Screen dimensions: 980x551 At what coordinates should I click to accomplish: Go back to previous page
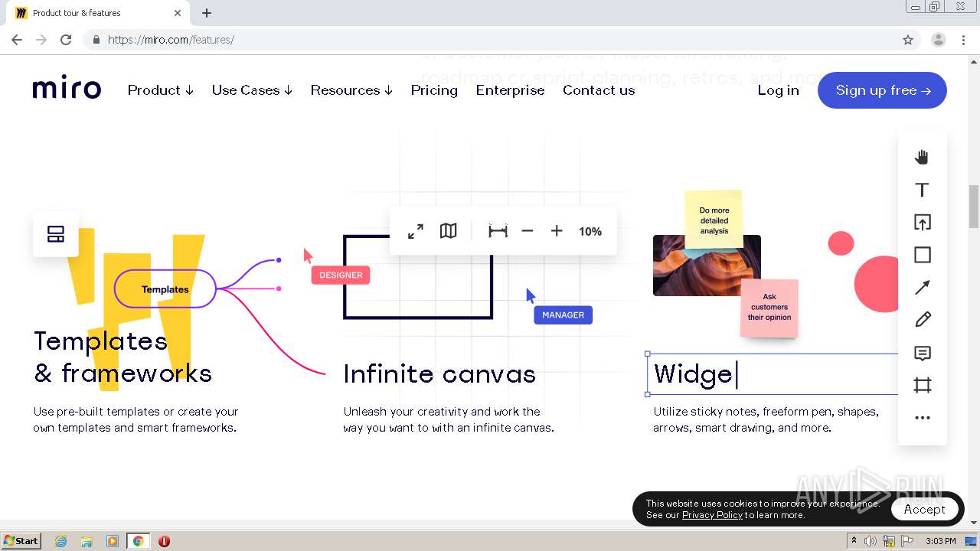click(17, 40)
